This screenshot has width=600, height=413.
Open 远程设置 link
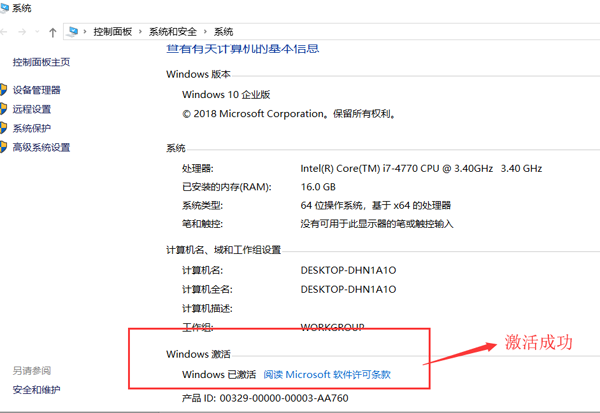click(32, 109)
